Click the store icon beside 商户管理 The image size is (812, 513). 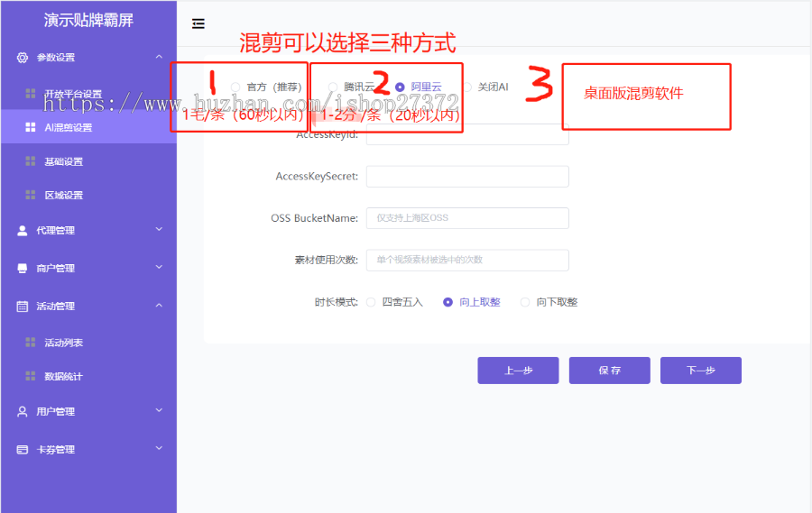coord(23,268)
